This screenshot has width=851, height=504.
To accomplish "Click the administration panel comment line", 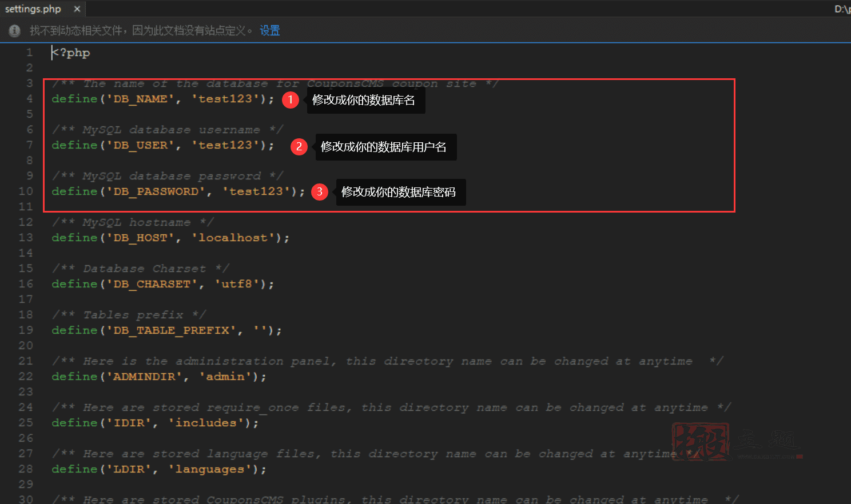I will [x=388, y=361].
